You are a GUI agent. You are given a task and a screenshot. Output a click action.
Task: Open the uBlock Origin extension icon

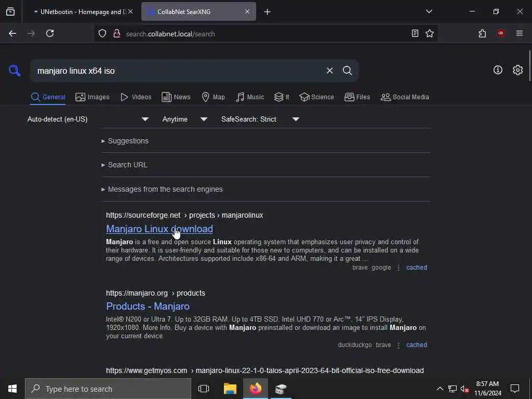pos(501,33)
